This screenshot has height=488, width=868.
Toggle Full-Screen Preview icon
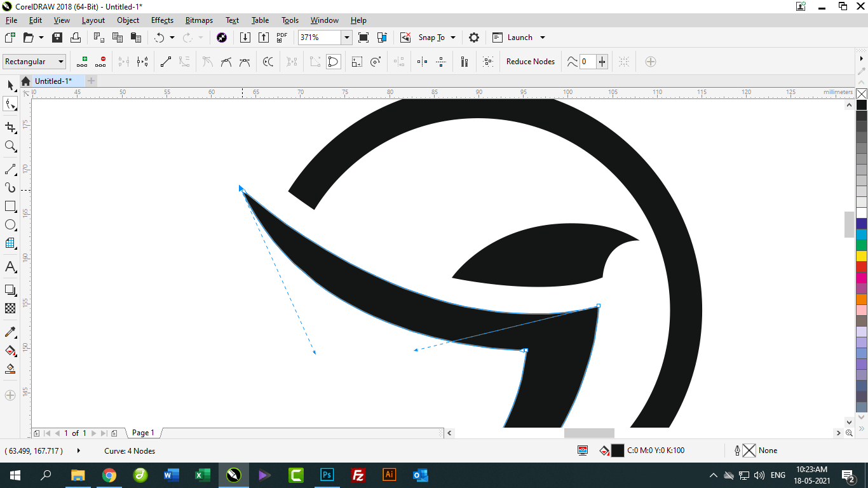(x=363, y=37)
